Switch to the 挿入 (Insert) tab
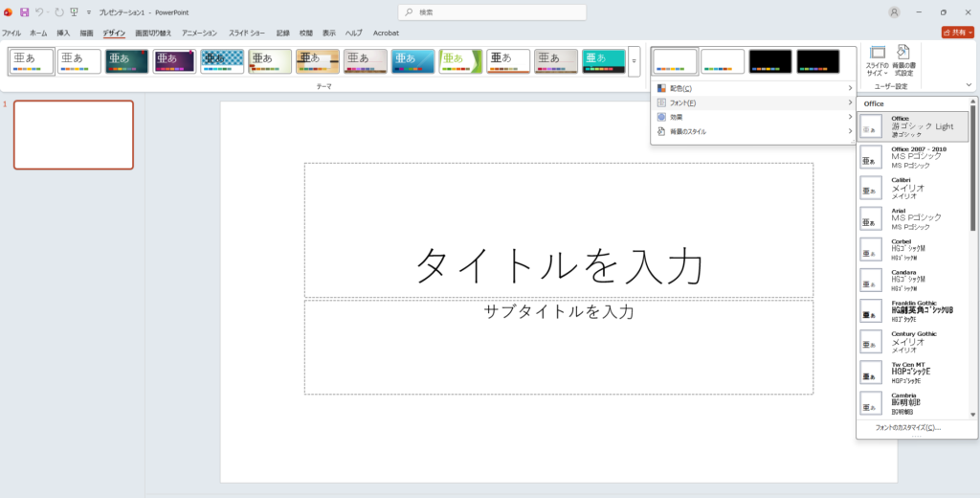 (x=63, y=33)
